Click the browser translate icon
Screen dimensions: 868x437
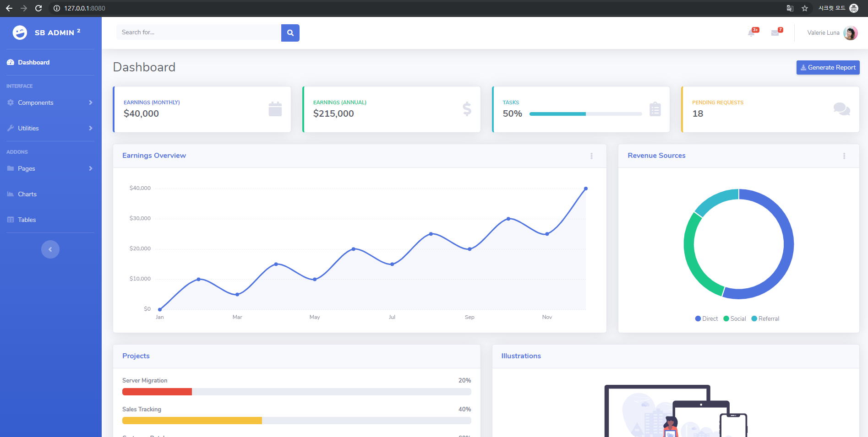click(x=790, y=8)
